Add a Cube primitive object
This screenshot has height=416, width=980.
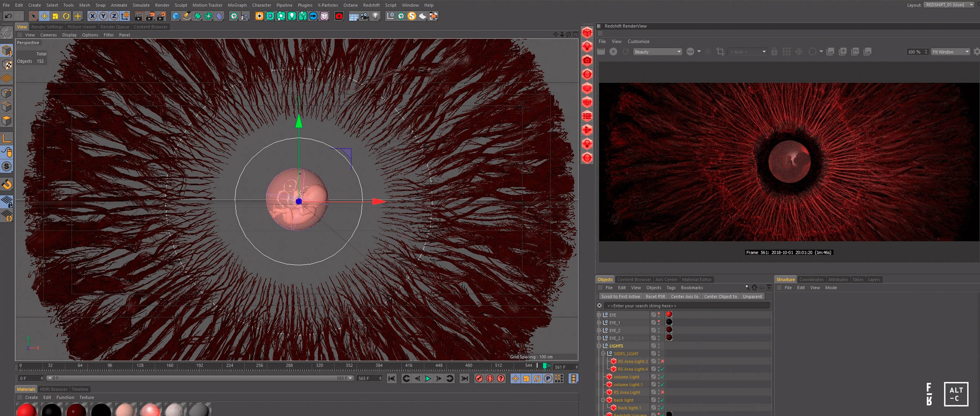176,16
